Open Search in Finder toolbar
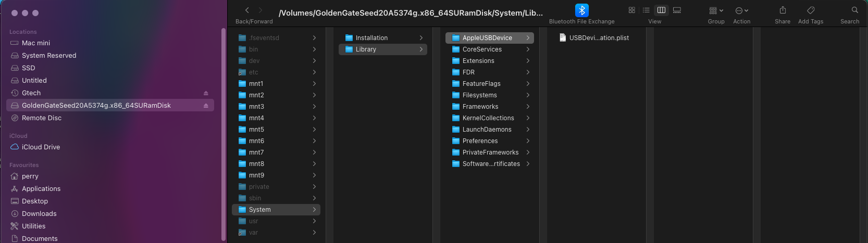Image resolution: width=868 pixels, height=243 pixels. (x=855, y=10)
